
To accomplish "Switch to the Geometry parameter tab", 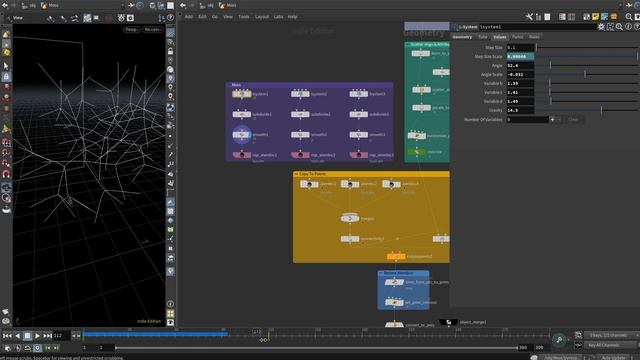I will 462,37.
